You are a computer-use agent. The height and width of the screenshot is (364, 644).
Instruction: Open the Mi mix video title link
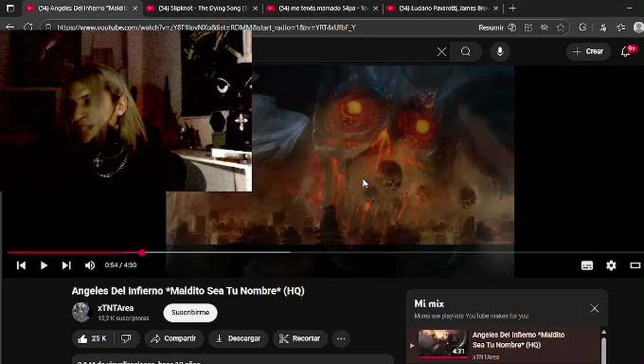pos(518,340)
